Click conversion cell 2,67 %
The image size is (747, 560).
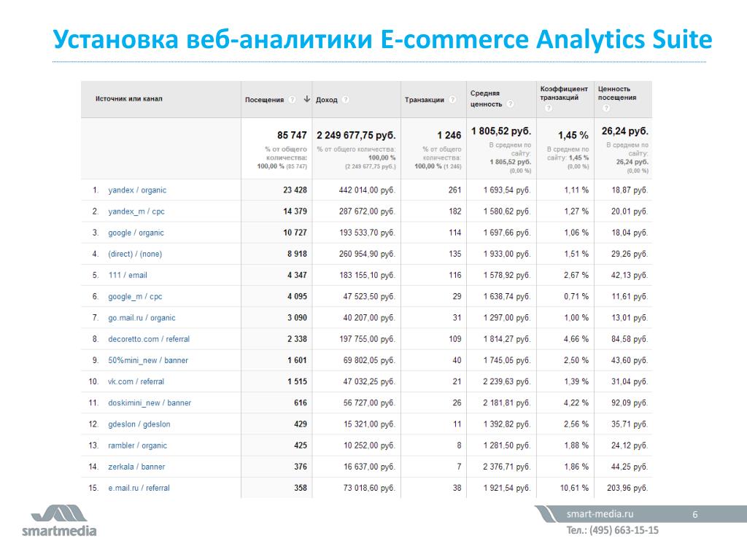[576, 275]
